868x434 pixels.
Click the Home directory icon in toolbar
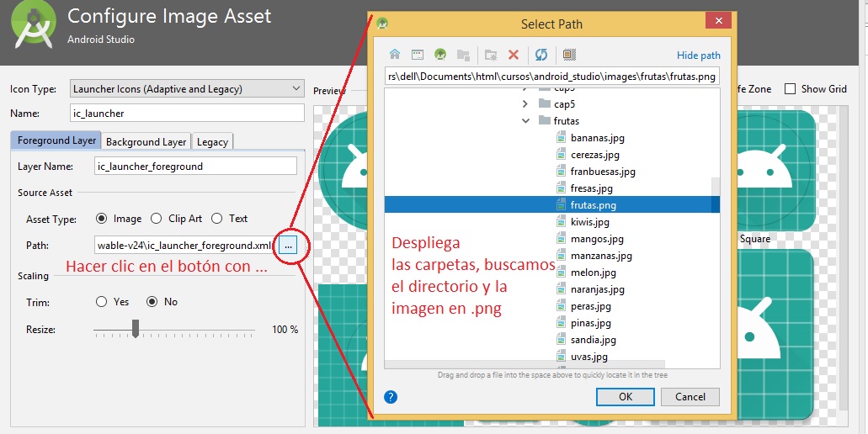click(394, 55)
